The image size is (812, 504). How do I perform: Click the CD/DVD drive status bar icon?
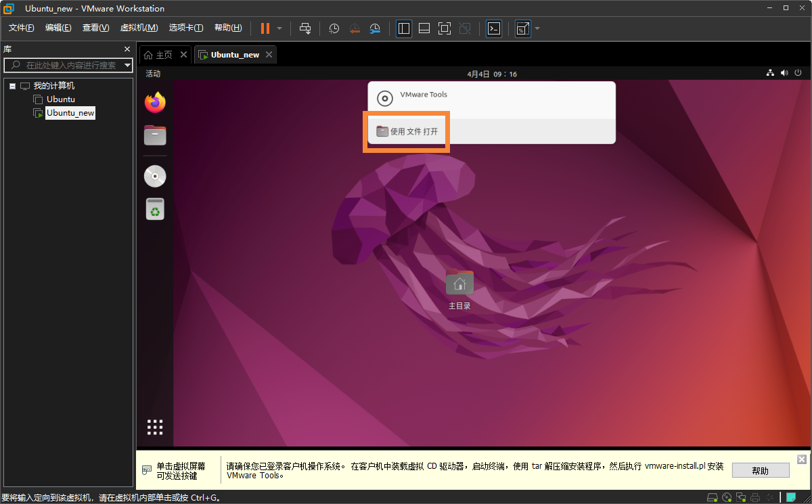click(727, 498)
